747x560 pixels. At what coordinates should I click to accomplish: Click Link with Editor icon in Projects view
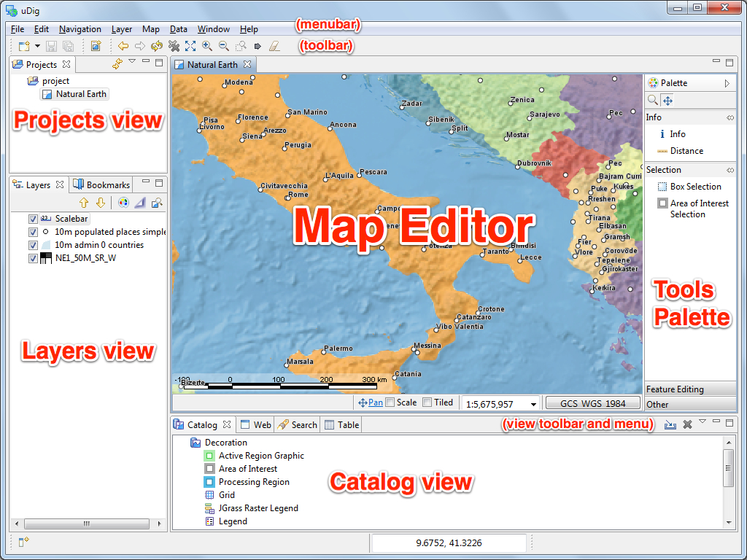click(x=117, y=63)
